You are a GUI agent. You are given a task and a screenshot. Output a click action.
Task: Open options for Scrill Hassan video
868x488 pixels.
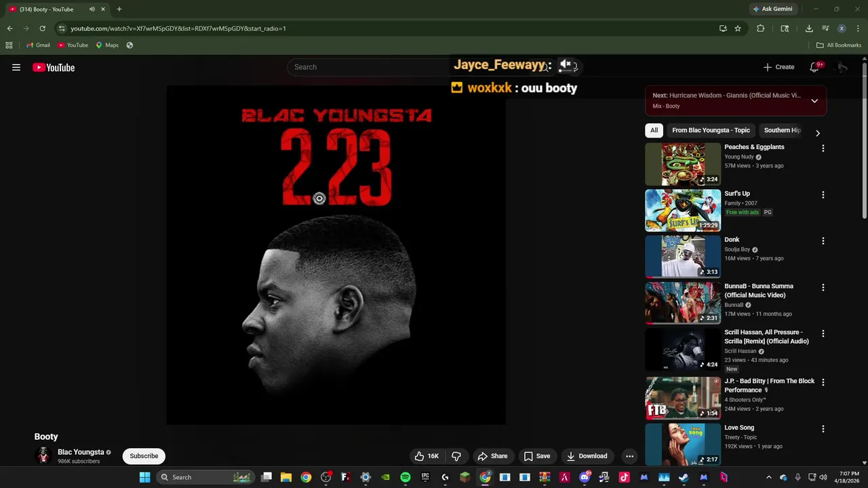tap(823, 333)
